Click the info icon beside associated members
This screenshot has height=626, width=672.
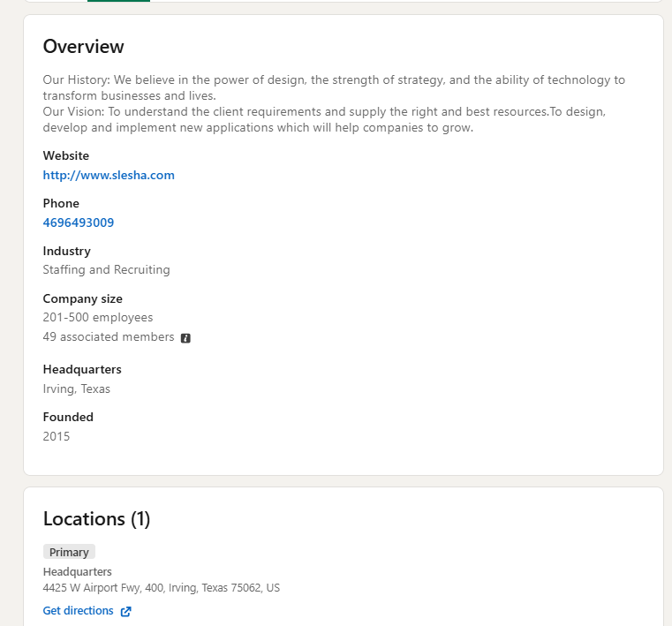click(185, 338)
